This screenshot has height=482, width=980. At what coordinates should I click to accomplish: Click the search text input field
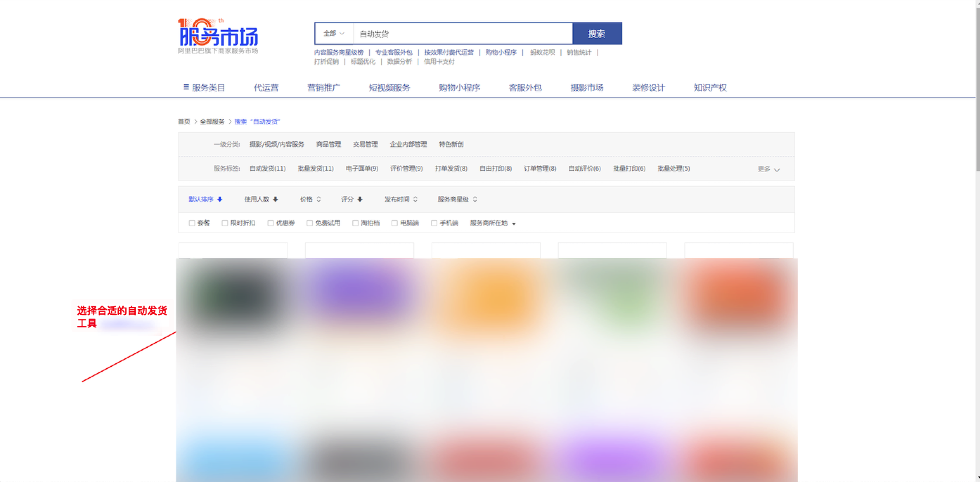[x=463, y=34]
